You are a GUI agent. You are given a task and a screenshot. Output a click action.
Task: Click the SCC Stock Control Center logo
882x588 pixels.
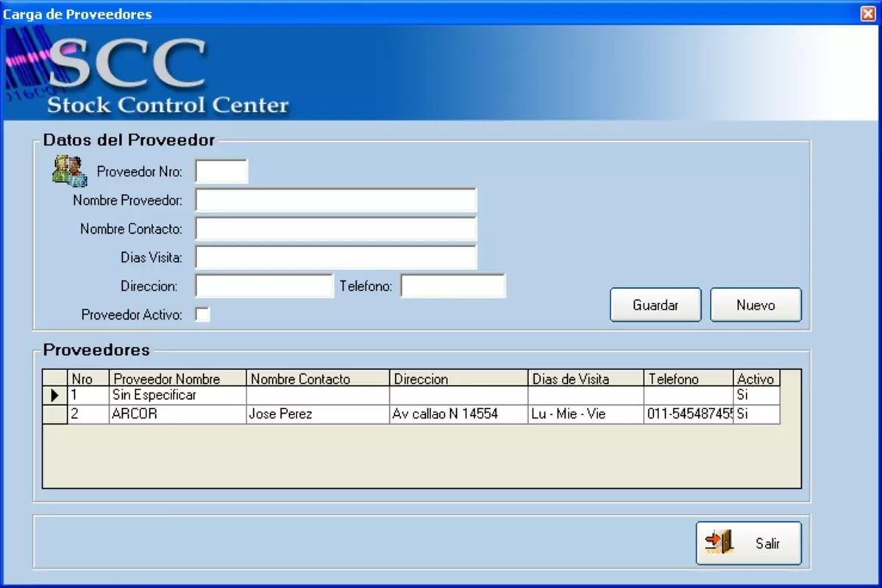click(x=147, y=72)
